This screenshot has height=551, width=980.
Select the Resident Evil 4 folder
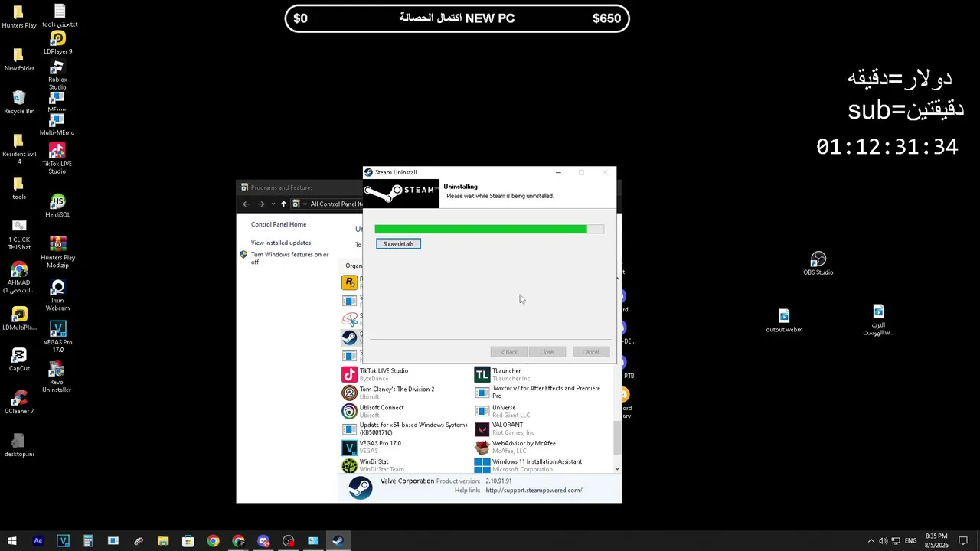coord(19,149)
